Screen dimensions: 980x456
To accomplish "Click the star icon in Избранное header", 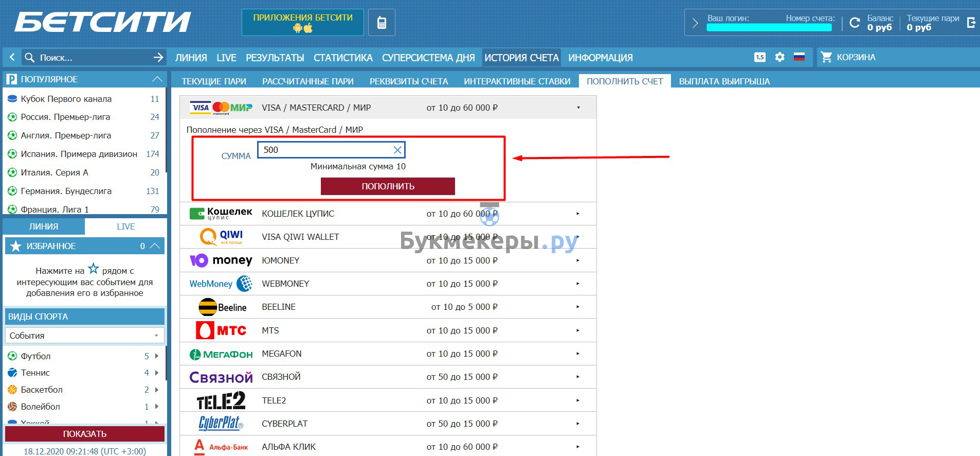I will [x=16, y=246].
